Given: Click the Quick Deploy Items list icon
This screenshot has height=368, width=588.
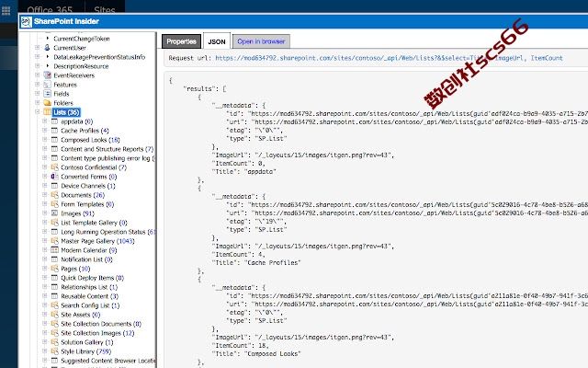Looking at the screenshot, I should click(54, 278).
